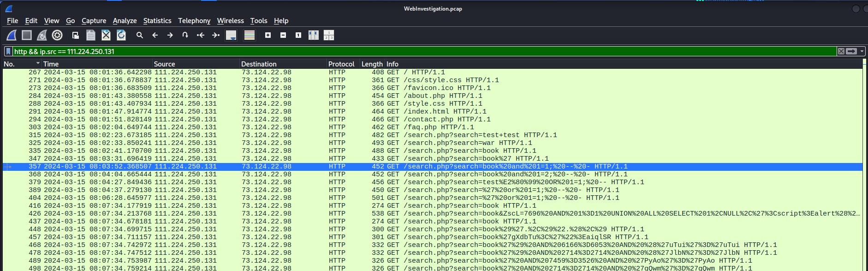The width and height of the screenshot is (868, 271).
Task: Reload this capture file
Action: point(121,35)
